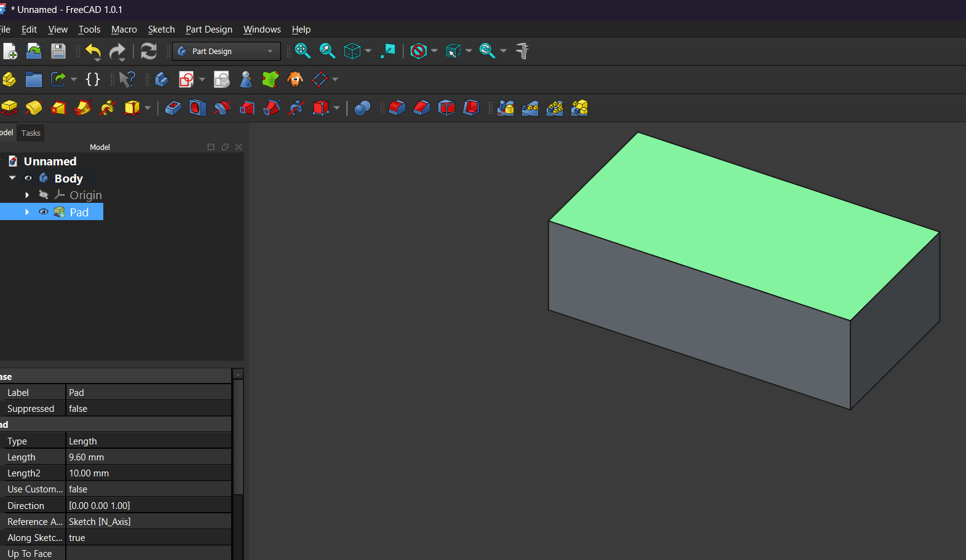Open the Help menu
Viewport: 966px width, 560px height.
(x=301, y=30)
